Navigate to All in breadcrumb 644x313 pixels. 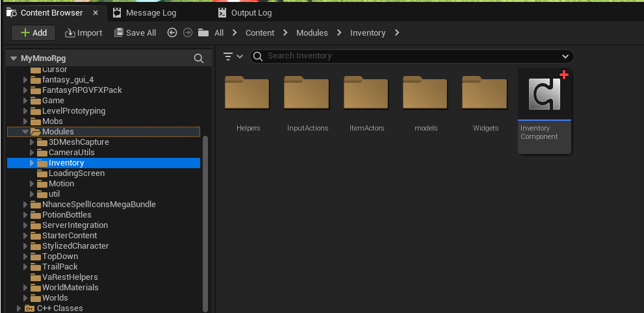pyautogui.click(x=219, y=33)
